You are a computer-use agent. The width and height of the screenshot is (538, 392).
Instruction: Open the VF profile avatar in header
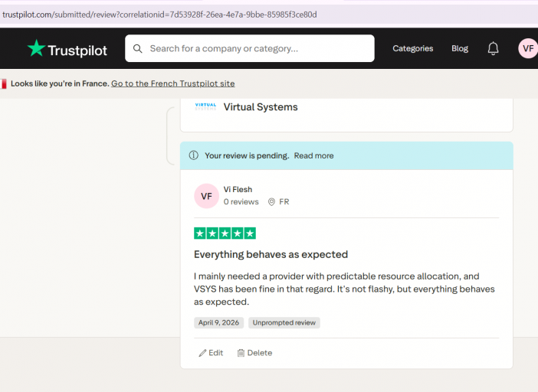click(528, 48)
